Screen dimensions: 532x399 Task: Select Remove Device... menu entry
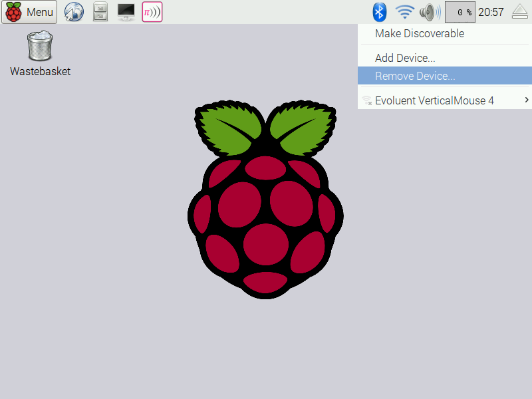pyautogui.click(x=445, y=76)
